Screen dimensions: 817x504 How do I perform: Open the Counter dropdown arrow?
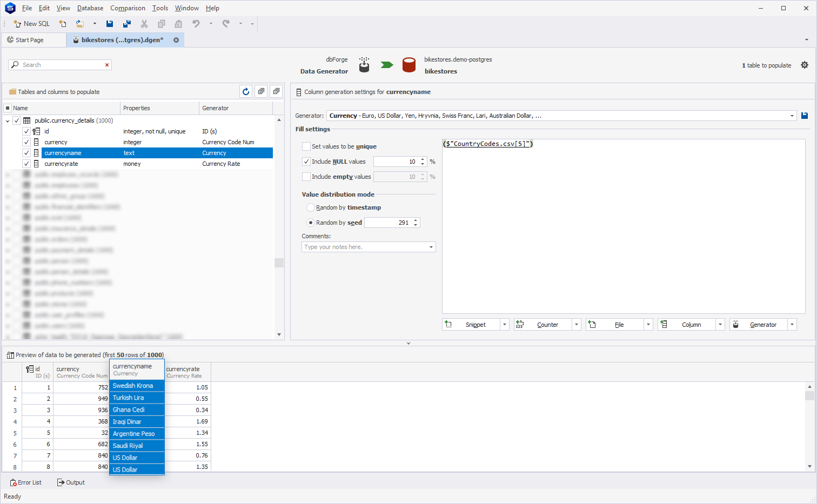coord(577,325)
